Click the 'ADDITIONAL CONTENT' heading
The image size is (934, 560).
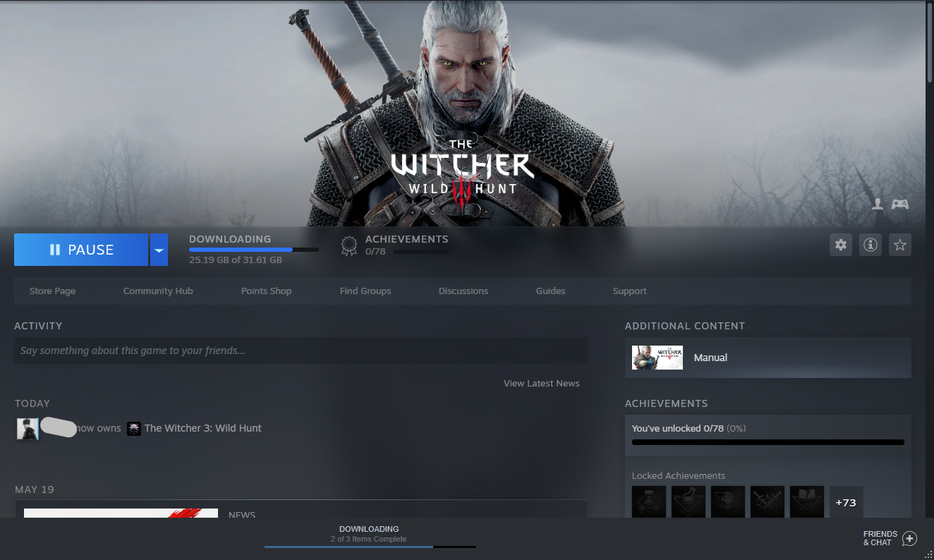pyautogui.click(x=685, y=326)
